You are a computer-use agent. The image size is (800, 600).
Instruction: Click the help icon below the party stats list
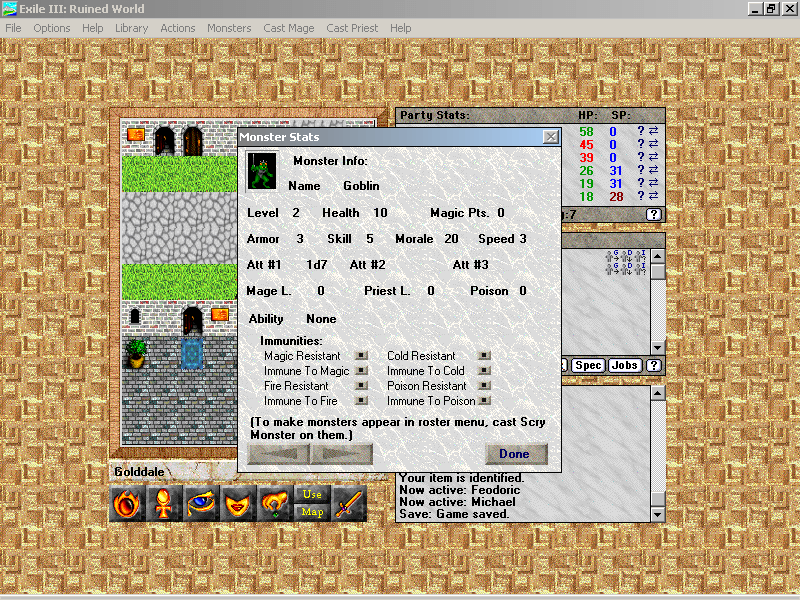click(x=654, y=215)
